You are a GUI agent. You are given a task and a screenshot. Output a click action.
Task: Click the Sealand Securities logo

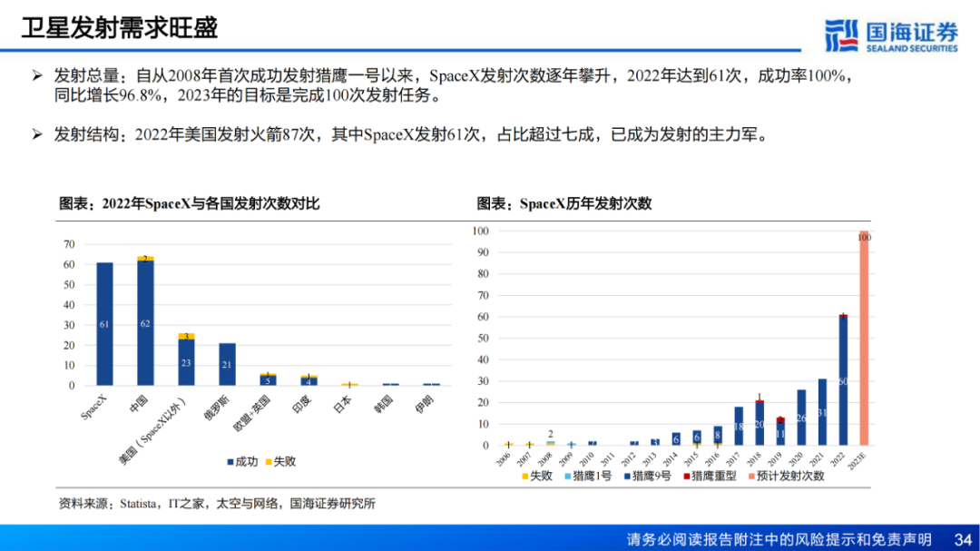(891, 35)
